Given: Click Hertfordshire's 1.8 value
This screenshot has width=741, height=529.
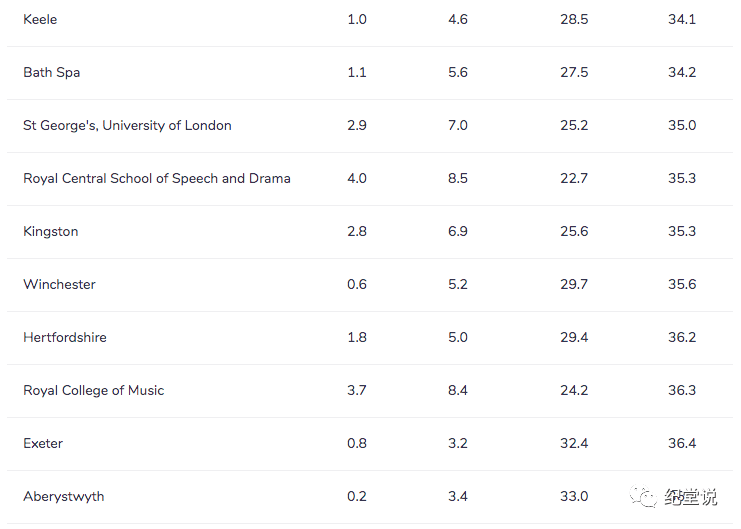Looking at the screenshot, I should pos(357,337).
